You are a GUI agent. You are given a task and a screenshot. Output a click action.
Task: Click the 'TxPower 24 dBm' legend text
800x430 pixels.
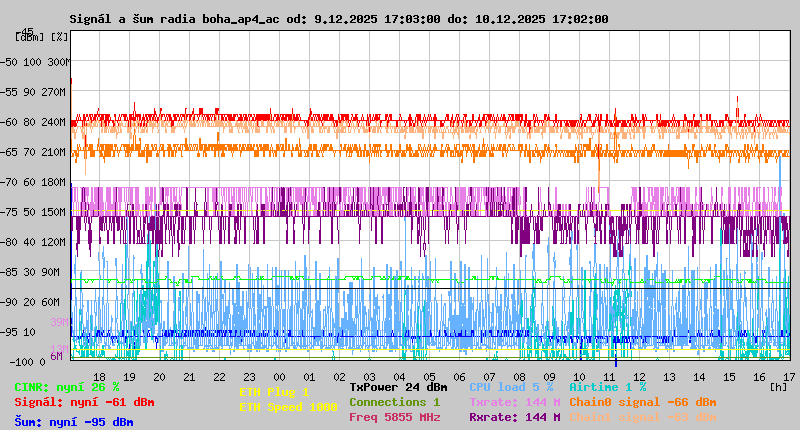click(398, 388)
